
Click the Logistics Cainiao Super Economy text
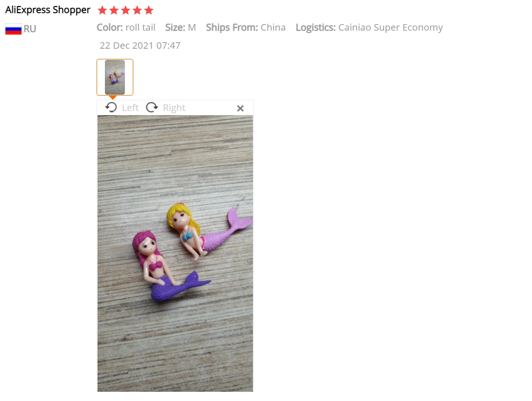(x=369, y=27)
